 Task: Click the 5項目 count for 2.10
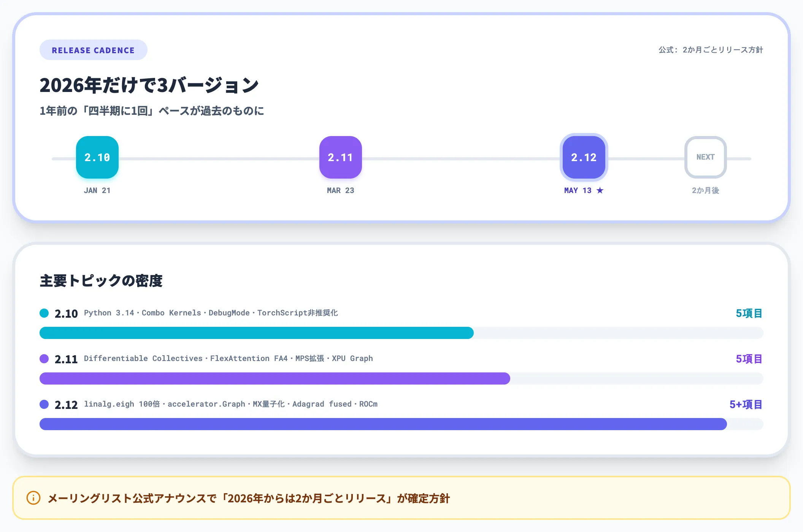tap(749, 313)
